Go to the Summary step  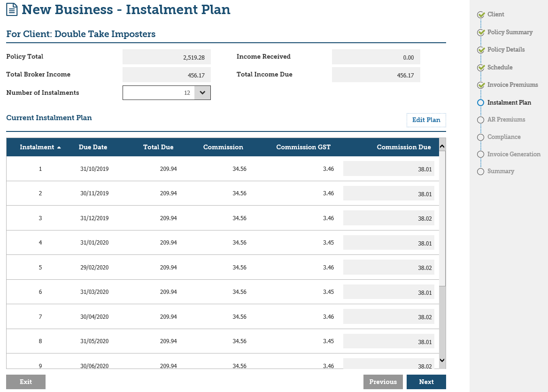click(x=501, y=171)
